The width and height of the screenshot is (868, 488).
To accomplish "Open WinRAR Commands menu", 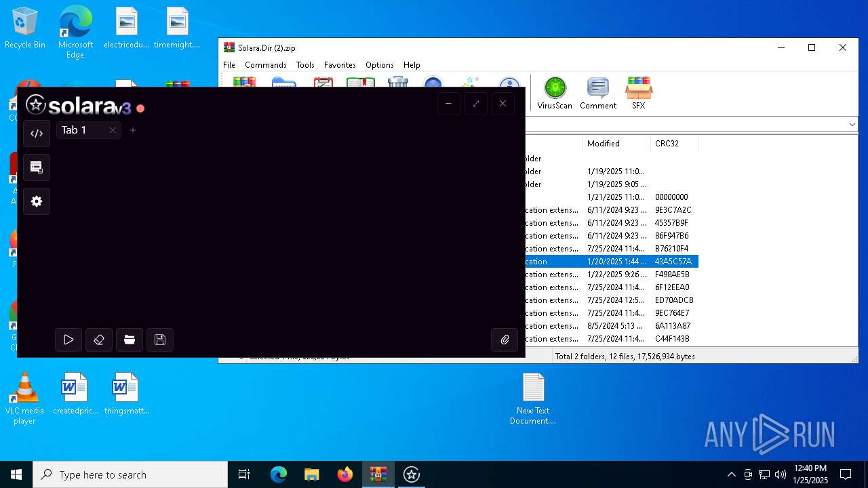I will pyautogui.click(x=266, y=65).
